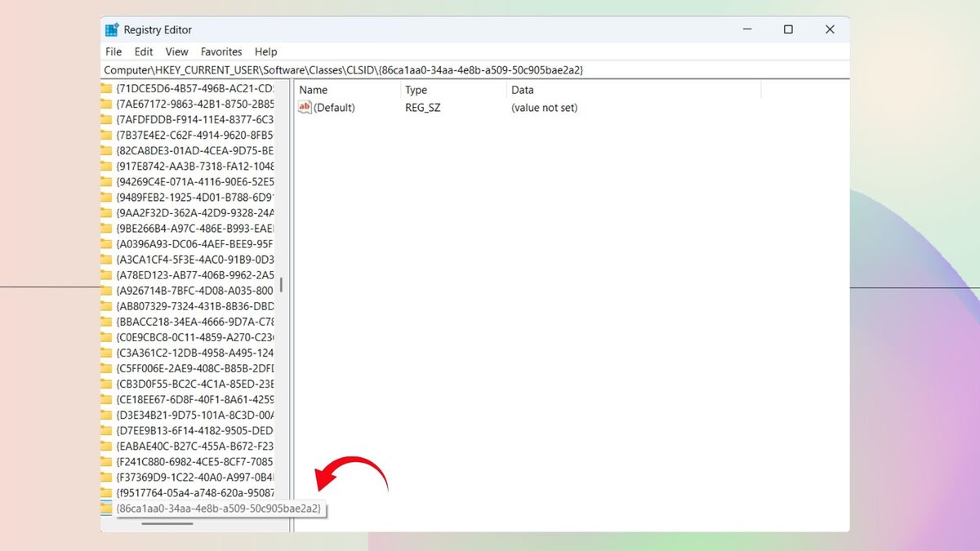Click folder icon of {A0396A93-DC06-4AEF key
Screen dimensions: 980x551
(x=106, y=243)
